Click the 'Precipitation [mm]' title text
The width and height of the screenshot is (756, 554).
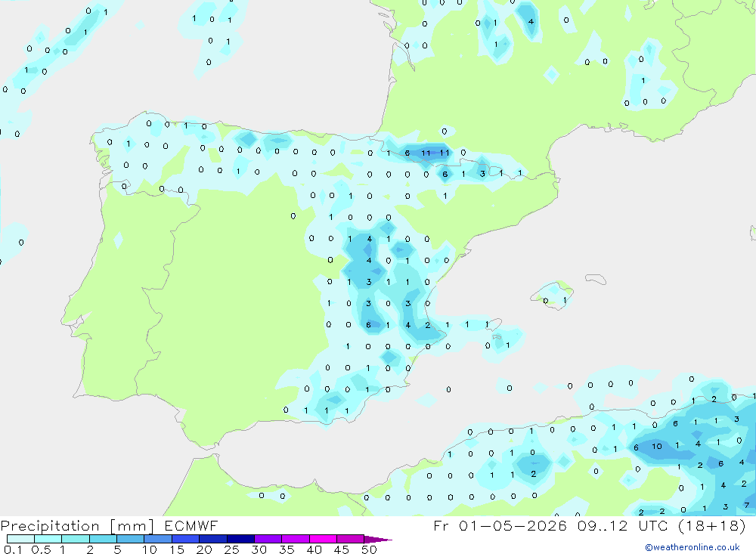pyautogui.click(x=77, y=526)
